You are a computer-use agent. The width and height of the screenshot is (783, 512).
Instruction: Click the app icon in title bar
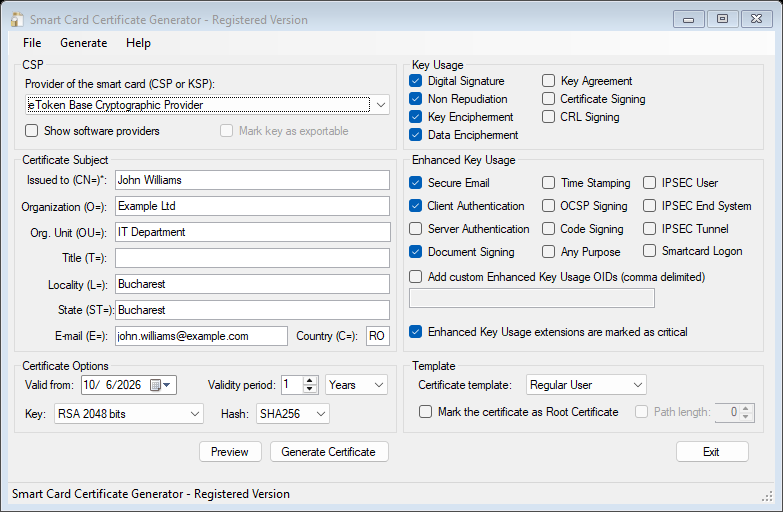pyautogui.click(x=17, y=19)
